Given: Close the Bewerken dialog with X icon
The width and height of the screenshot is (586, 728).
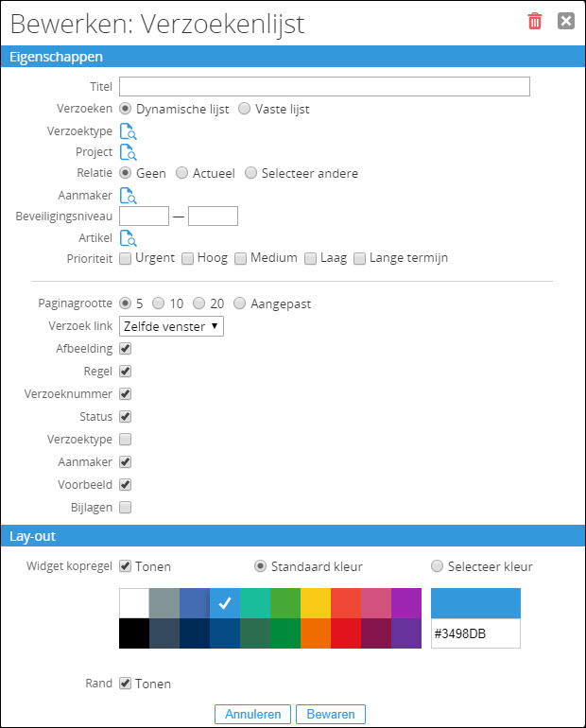Looking at the screenshot, I should 566,21.
